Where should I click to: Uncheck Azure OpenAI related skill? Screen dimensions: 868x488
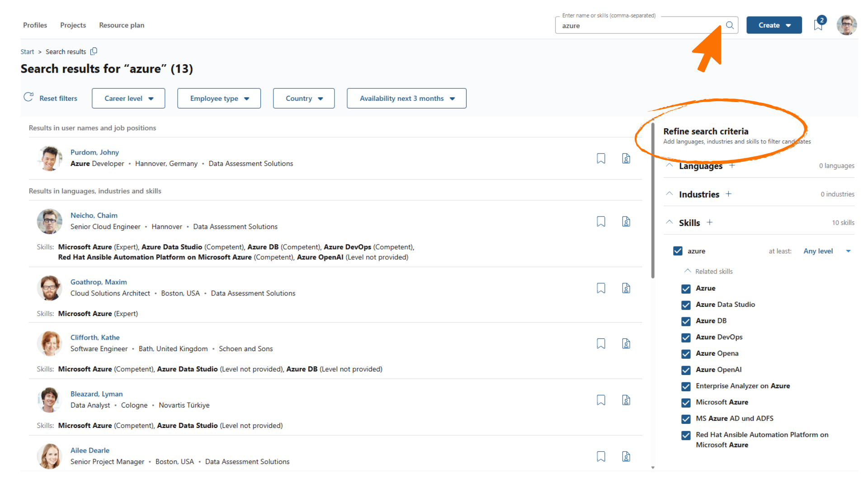pos(686,370)
